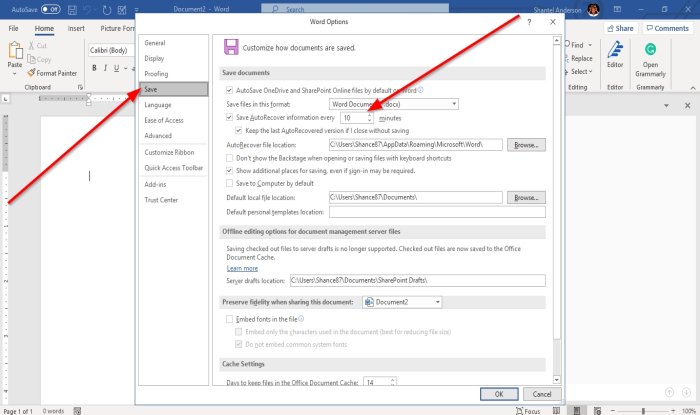Image resolution: width=700 pixels, height=415 pixels.
Task: Click the Replace tool in Editing group
Action: [x=579, y=58]
